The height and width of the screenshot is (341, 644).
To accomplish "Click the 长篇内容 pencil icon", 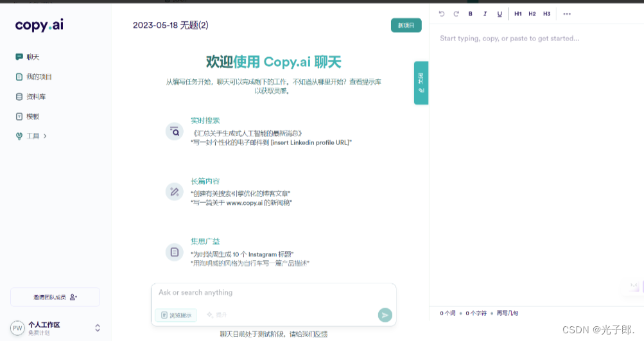I will [175, 192].
